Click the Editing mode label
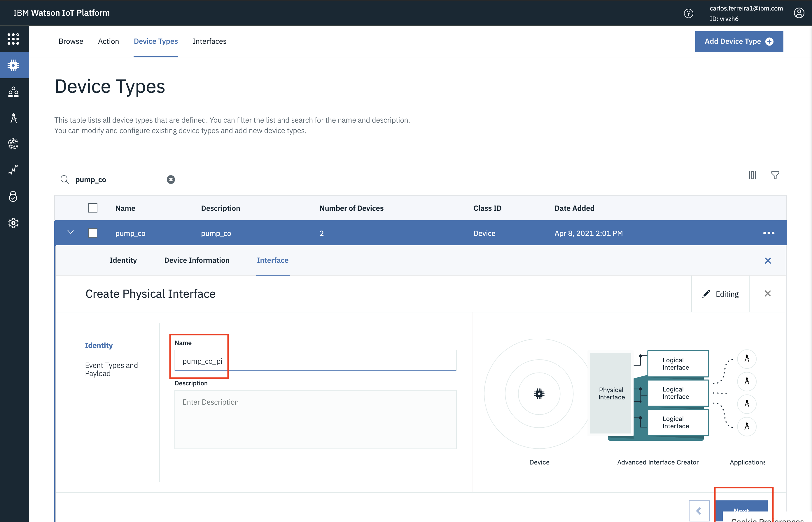The width and height of the screenshot is (812, 522). (727, 294)
